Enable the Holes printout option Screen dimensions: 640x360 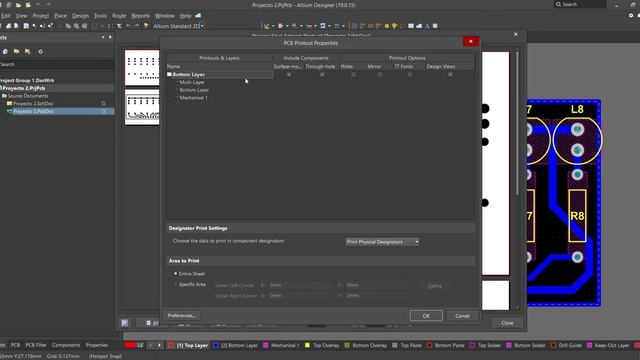click(x=353, y=75)
